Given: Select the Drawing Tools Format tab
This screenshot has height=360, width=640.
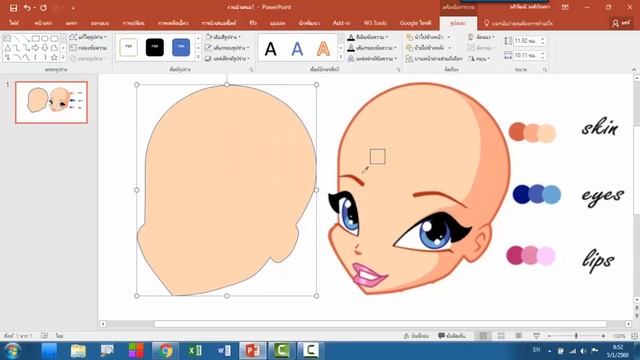Looking at the screenshot, I should pos(458,23).
